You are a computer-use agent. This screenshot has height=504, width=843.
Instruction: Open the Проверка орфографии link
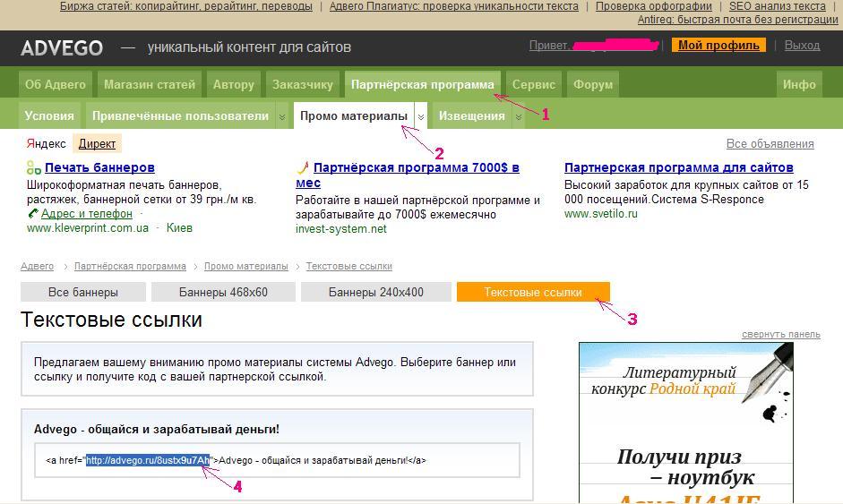click(x=654, y=6)
